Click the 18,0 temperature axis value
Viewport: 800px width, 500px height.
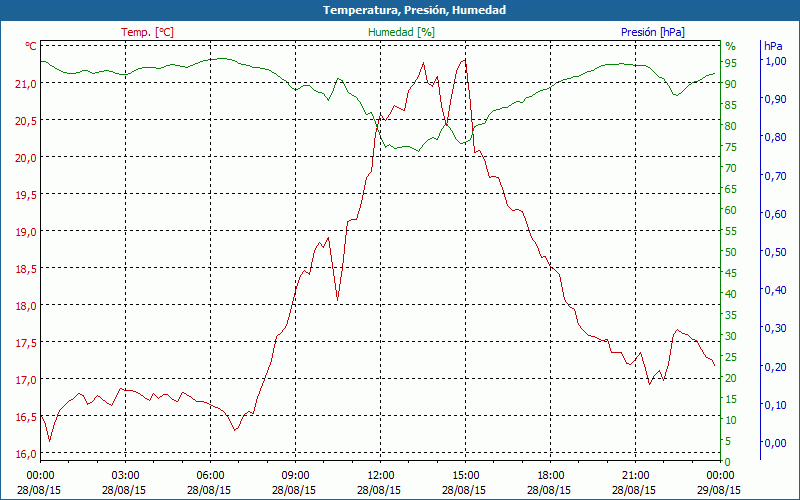26,306
